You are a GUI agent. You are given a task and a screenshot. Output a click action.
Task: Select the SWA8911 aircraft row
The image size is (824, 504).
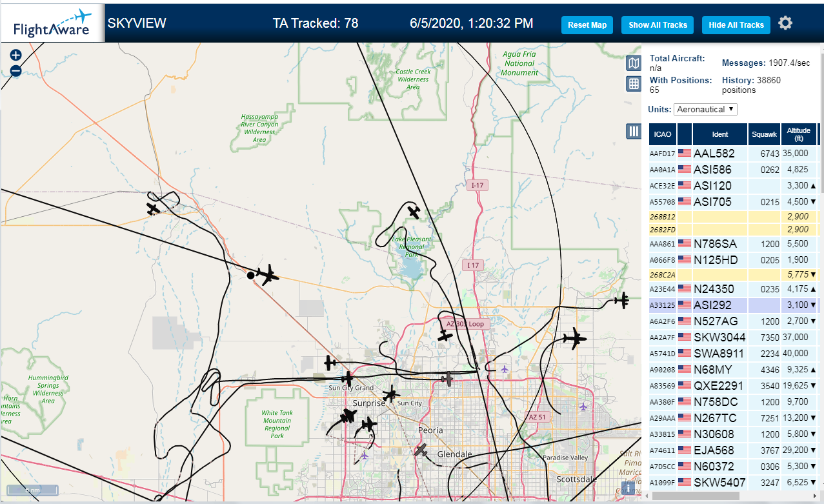pos(735,354)
